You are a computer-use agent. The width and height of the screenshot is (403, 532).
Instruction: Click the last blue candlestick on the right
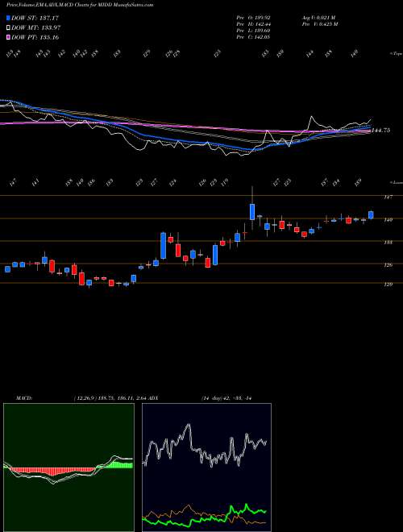click(x=371, y=214)
